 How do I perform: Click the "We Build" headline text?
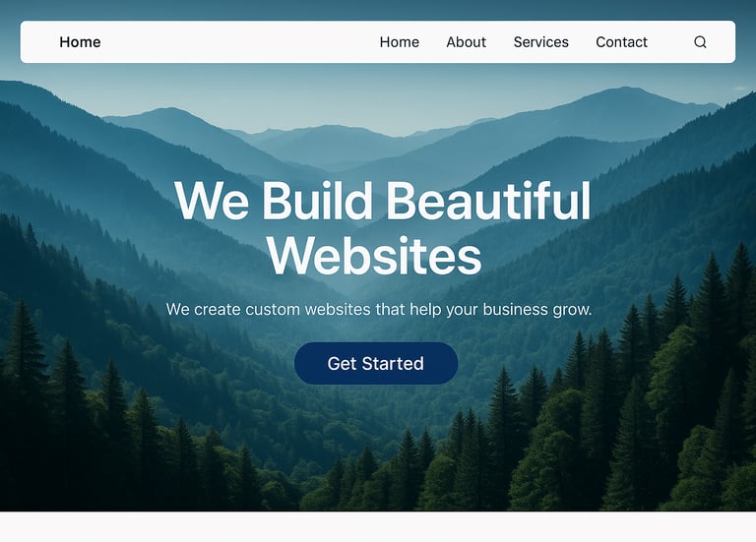[274, 201]
